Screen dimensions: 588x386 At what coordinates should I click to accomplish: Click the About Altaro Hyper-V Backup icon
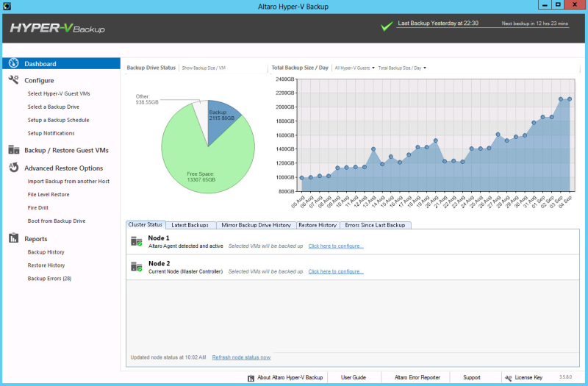point(251,378)
